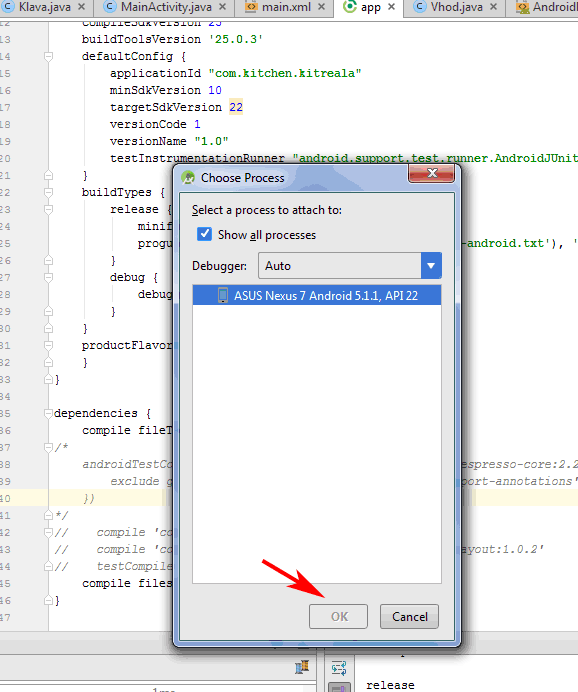Click the defaultConfig keyword
This screenshot has width=578, height=692.
(127, 56)
